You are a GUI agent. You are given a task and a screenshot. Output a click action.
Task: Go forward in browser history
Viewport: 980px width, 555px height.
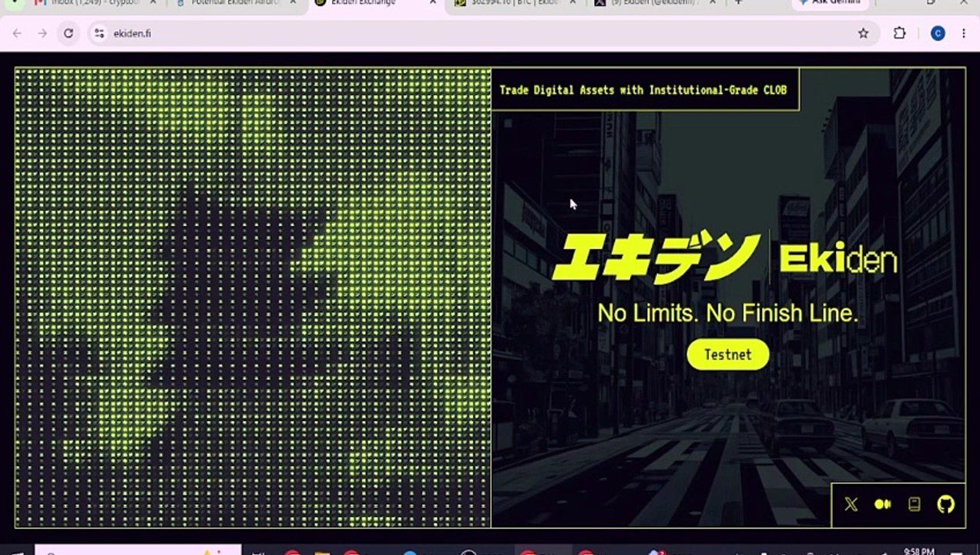point(42,33)
